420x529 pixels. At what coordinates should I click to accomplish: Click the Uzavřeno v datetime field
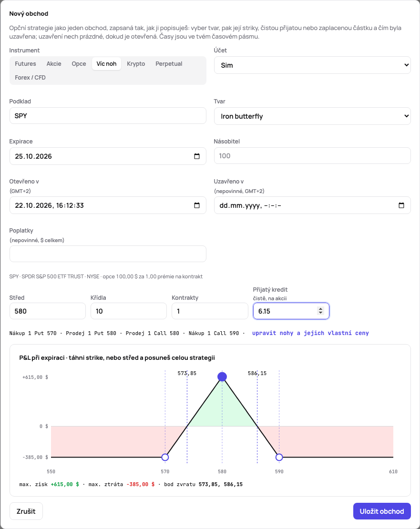point(312,205)
